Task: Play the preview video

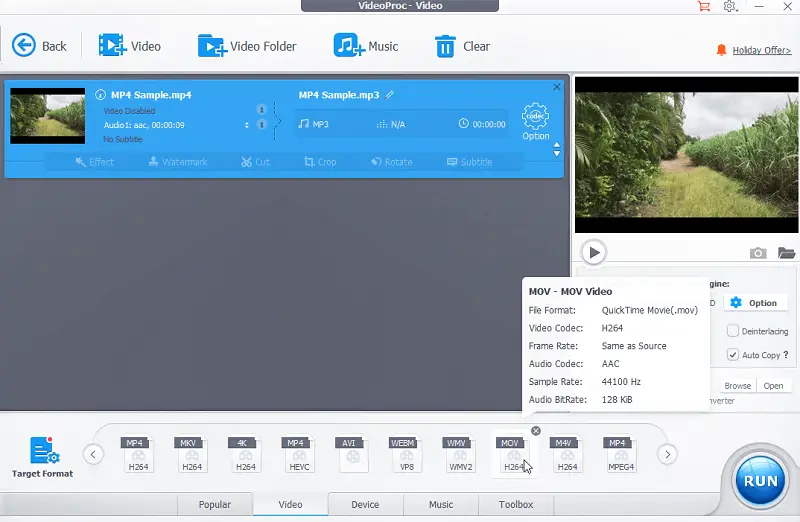Action: point(594,253)
